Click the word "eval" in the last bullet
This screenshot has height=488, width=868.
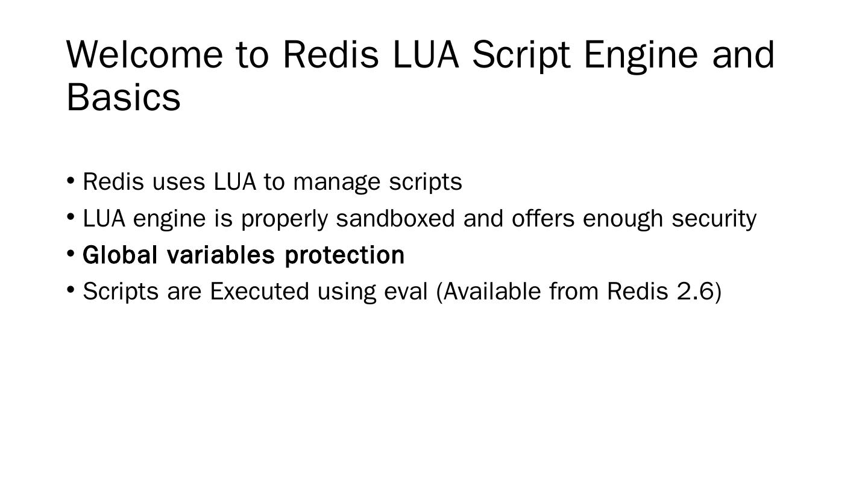point(406,292)
